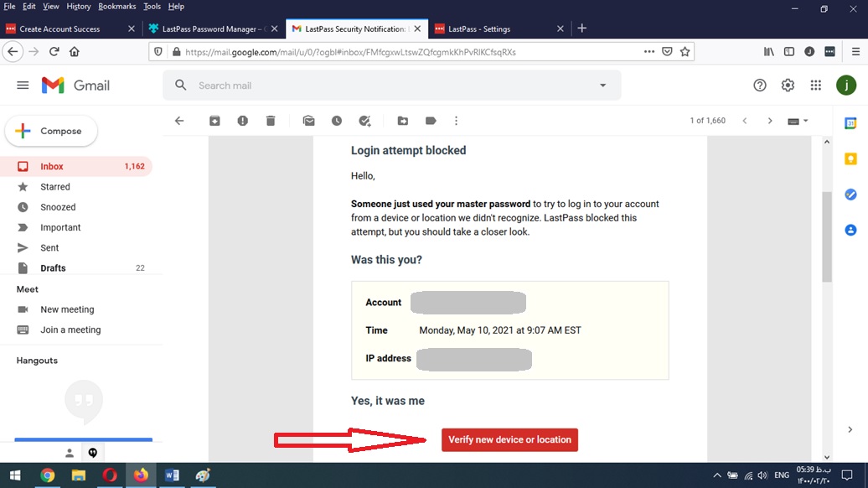Open the Labels icon in the toolbar
Image resolution: width=868 pixels, height=488 pixels.
pyautogui.click(x=431, y=121)
